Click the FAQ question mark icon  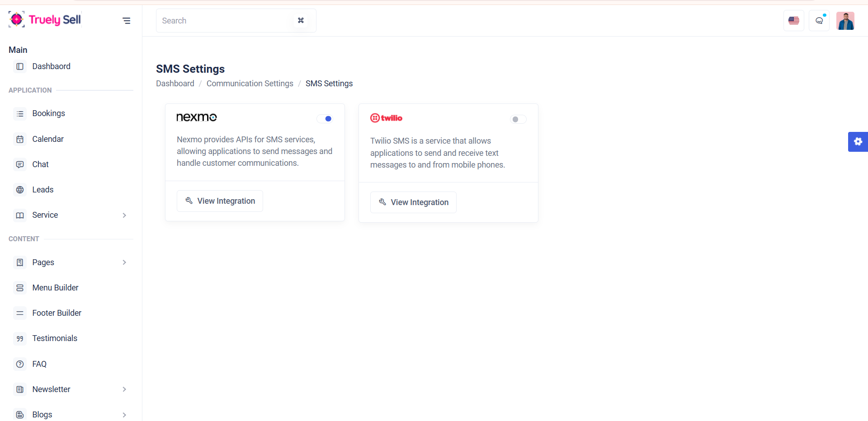(x=20, y=364)
